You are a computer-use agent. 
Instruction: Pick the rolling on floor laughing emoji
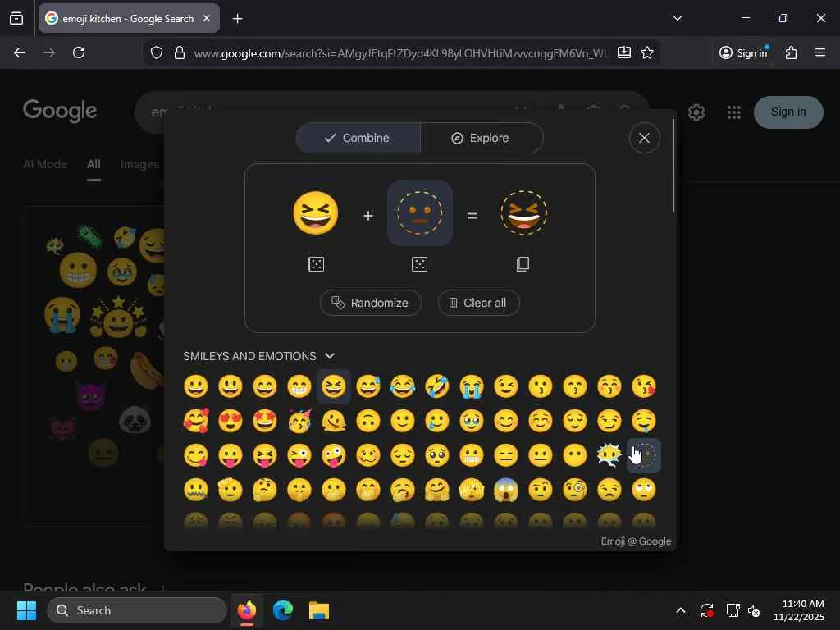click(437, 386)
